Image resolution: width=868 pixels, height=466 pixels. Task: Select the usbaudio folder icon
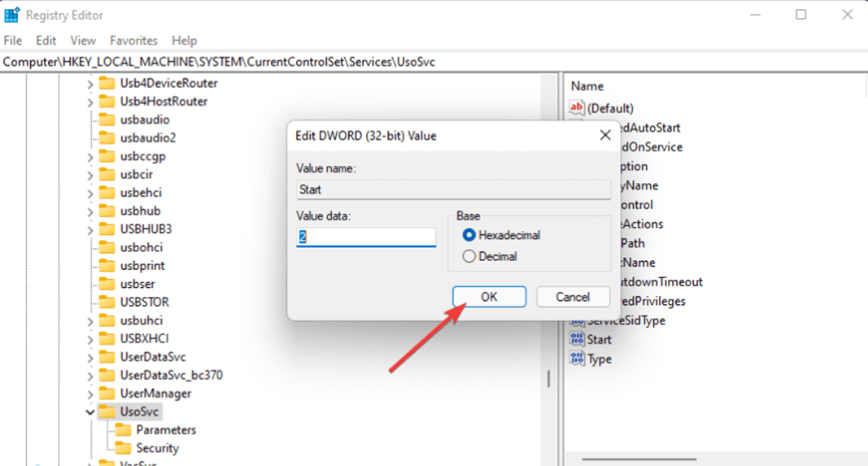tap(107, 120)
